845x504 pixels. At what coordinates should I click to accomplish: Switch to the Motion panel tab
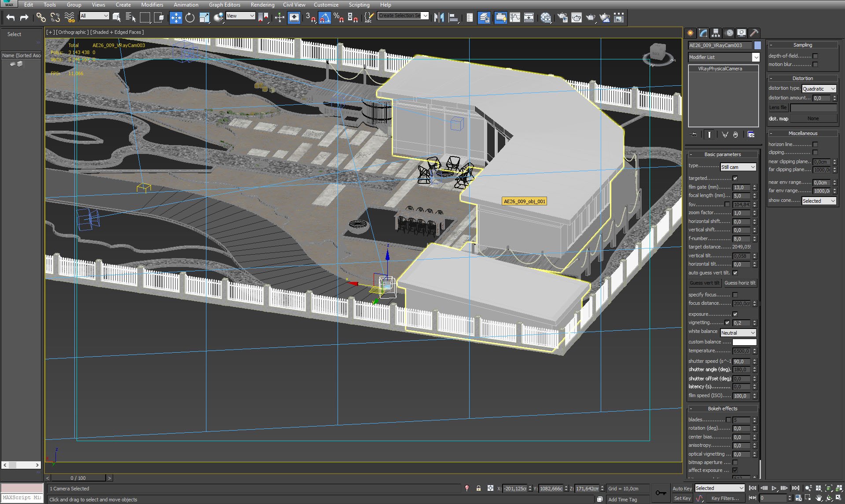tap(729, 33)
